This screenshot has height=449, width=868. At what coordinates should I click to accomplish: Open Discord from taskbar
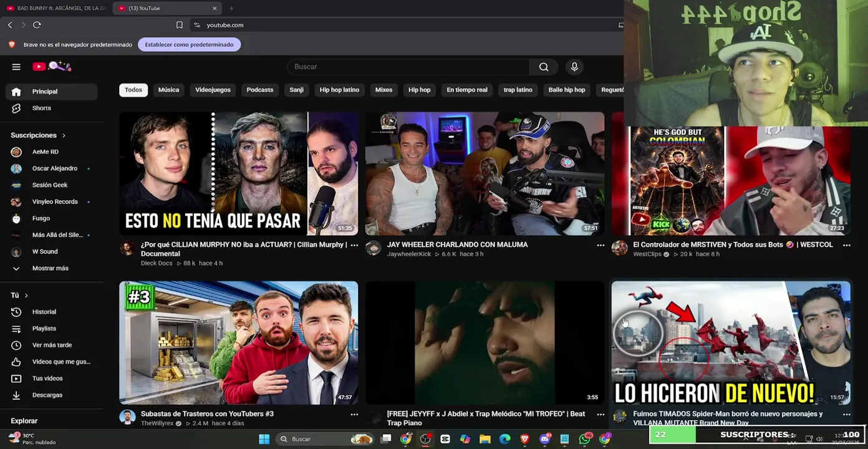pos(544,439)
